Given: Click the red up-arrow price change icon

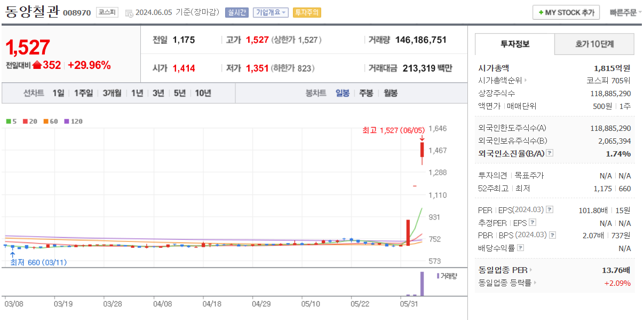Looking at the screenshot, I should [37, 65].
